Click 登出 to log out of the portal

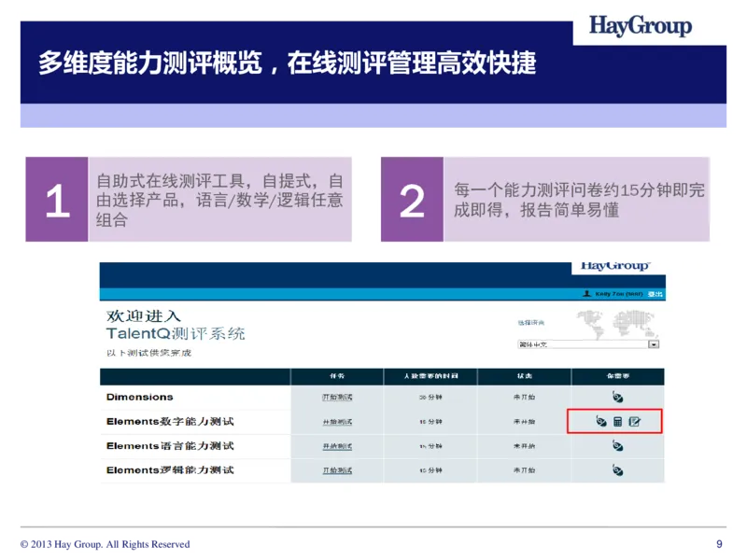tap(654, 293)
